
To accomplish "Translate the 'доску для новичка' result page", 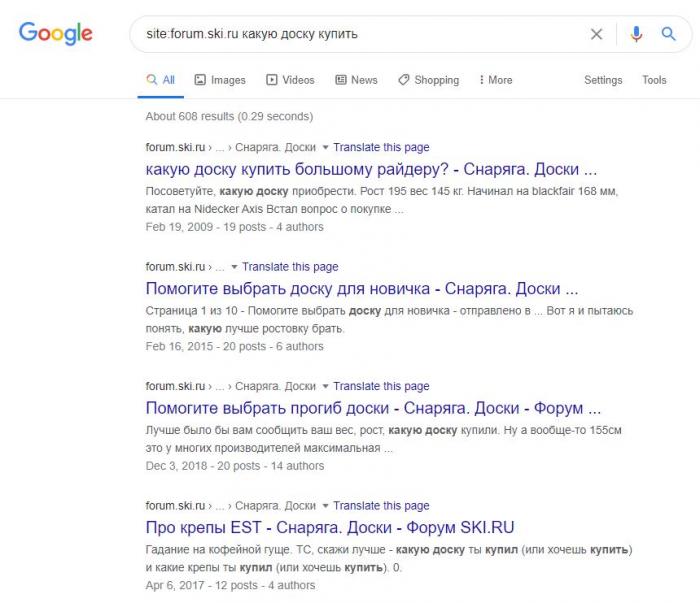I will [x=290, y=267].
